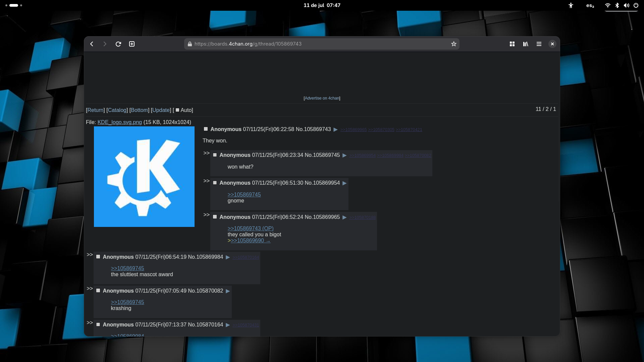The width and height of the screenshot is (644, 362).
Task: Open a new tab with plus icon
Action: [132, 44]
